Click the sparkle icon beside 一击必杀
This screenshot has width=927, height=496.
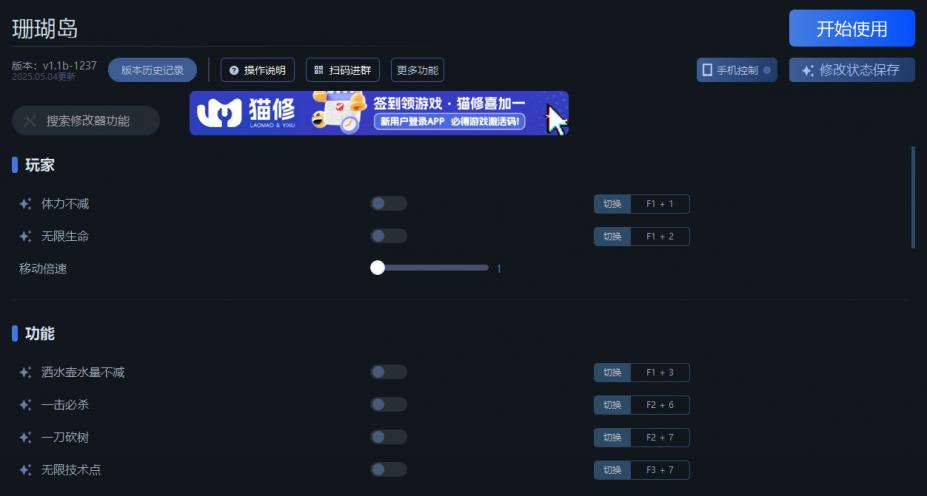25,405
